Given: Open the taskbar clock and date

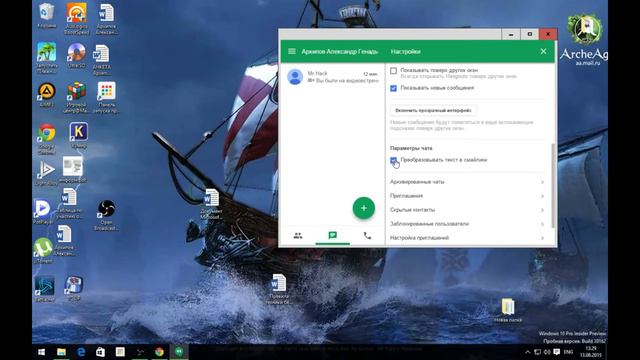Looking at the screenshot, I should [x=591, y=352].
